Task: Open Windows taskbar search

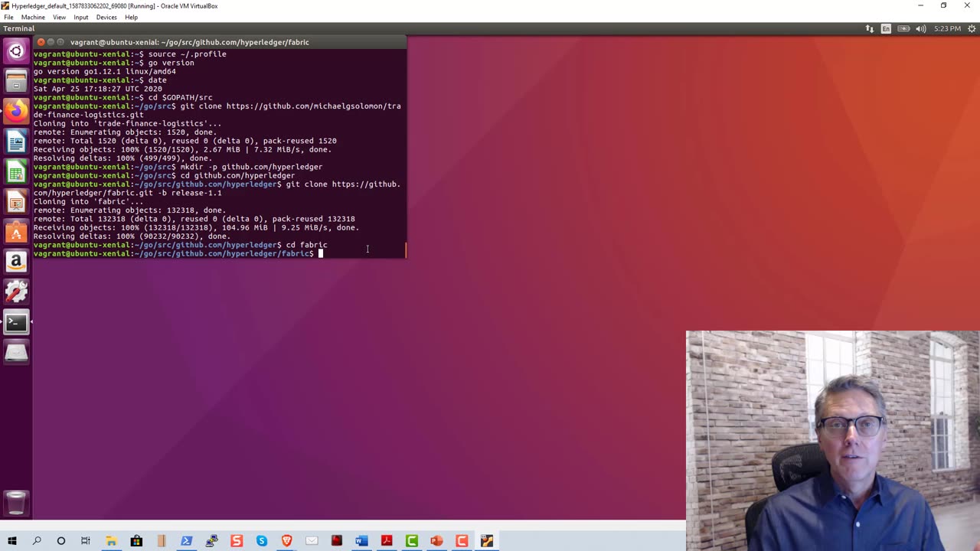Action: click(37, 541)
